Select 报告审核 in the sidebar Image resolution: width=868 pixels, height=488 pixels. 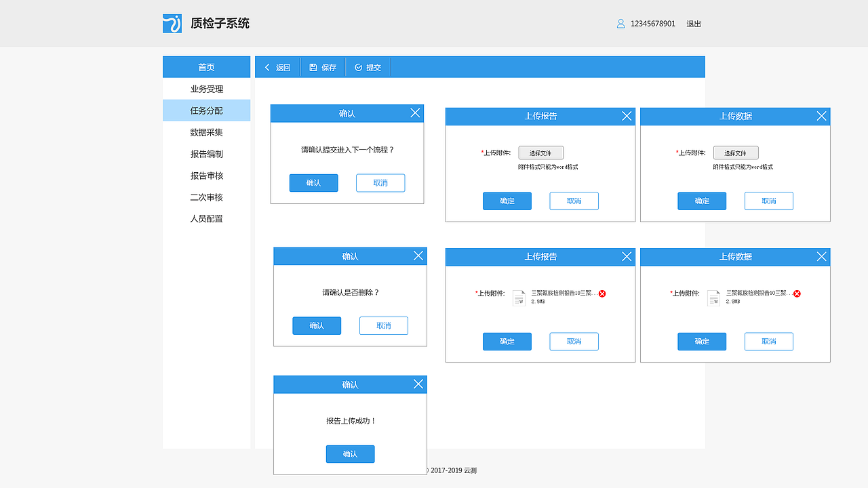(x=206, y=175)
